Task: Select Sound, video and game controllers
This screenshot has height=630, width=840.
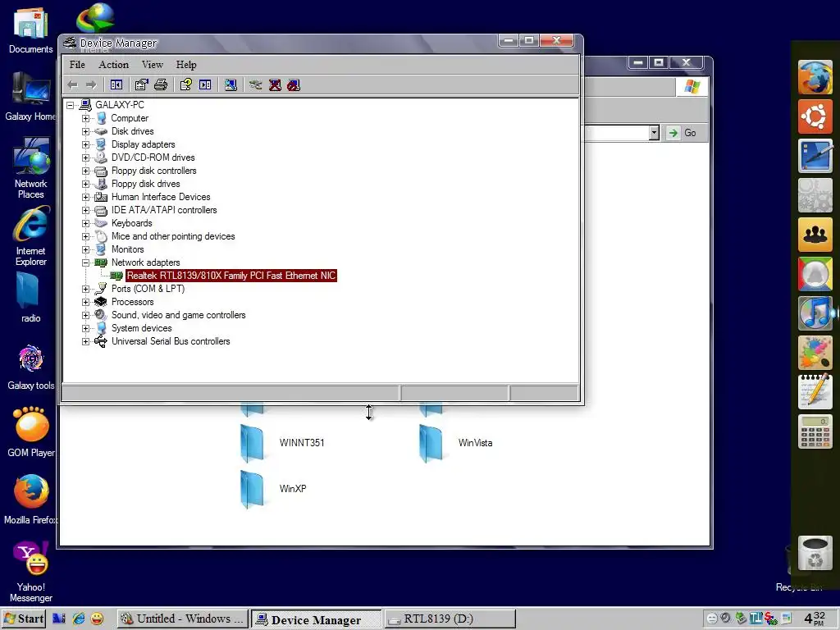Action: (178, 315)
